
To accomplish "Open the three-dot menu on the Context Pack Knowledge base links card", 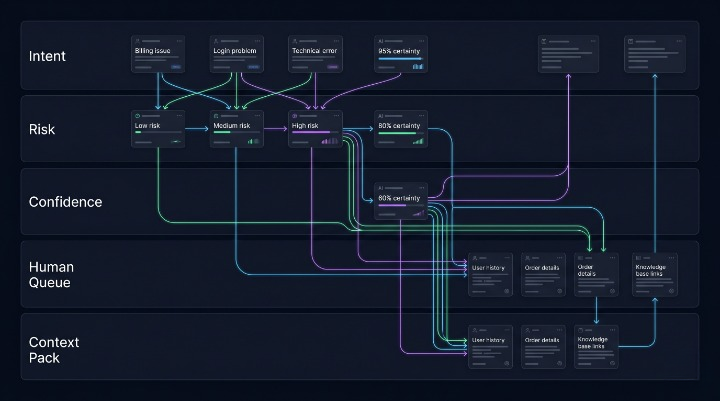I will pyautogui.click(x=613, y=330).
